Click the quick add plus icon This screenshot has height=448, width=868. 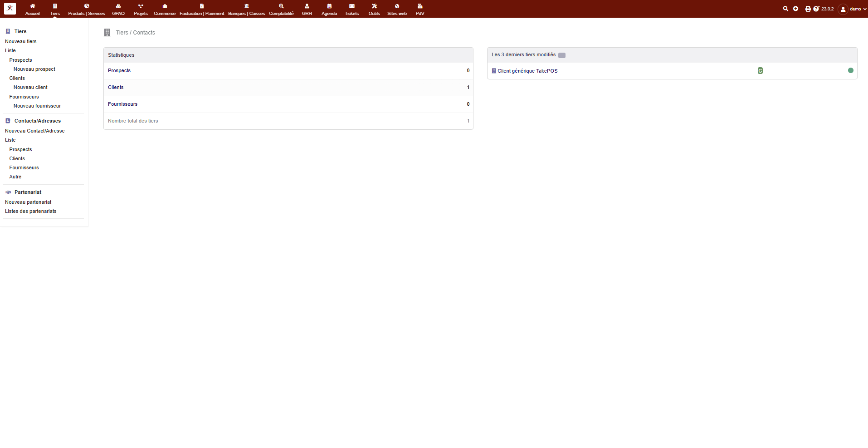[795, 9]
